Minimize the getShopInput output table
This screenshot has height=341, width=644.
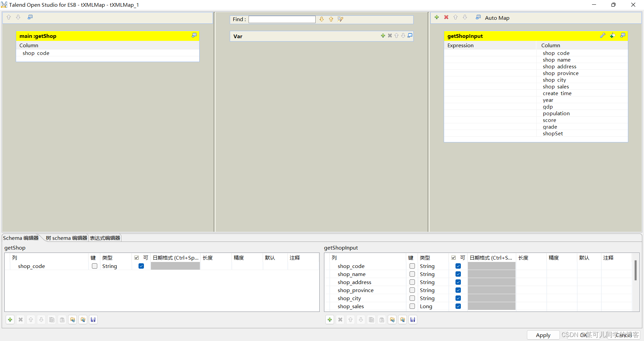(x=623, y=35)
